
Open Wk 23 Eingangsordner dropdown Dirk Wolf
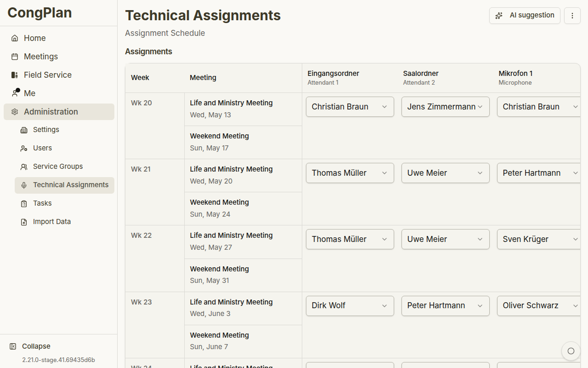pyautogui.click(x=350, y=305)
